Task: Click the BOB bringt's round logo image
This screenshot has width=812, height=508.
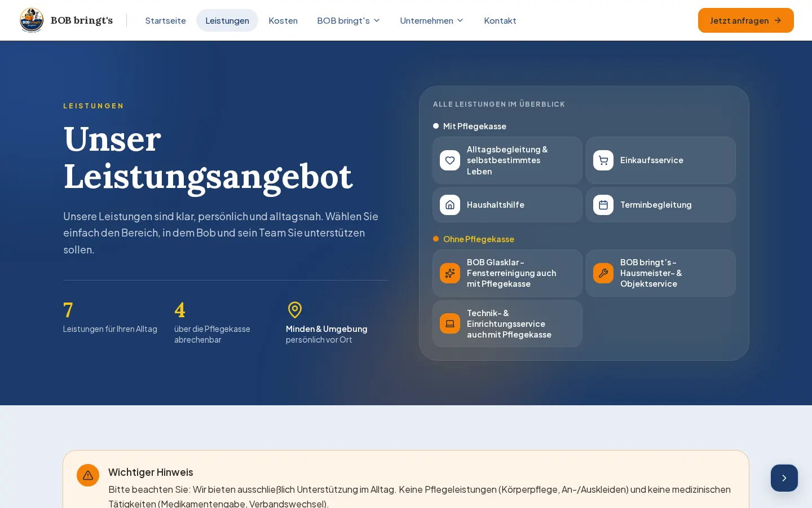Action: click(32, 20)
